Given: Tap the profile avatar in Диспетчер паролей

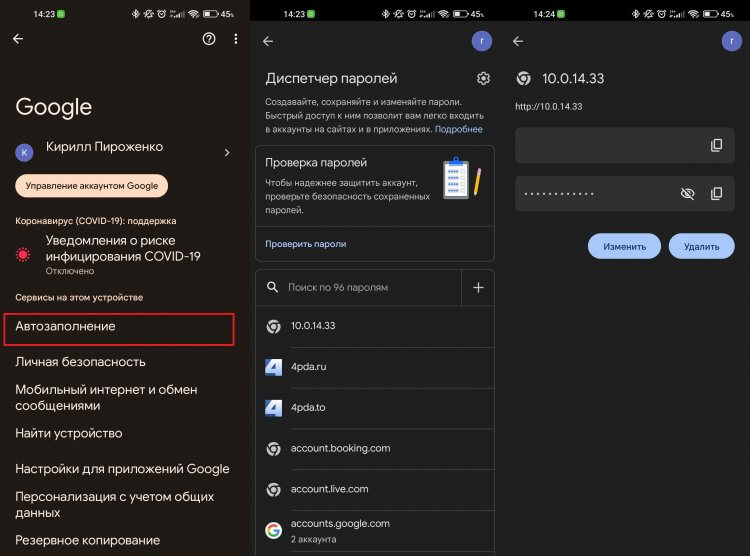Looking at the screenshot, I should (x=482, y=41).
